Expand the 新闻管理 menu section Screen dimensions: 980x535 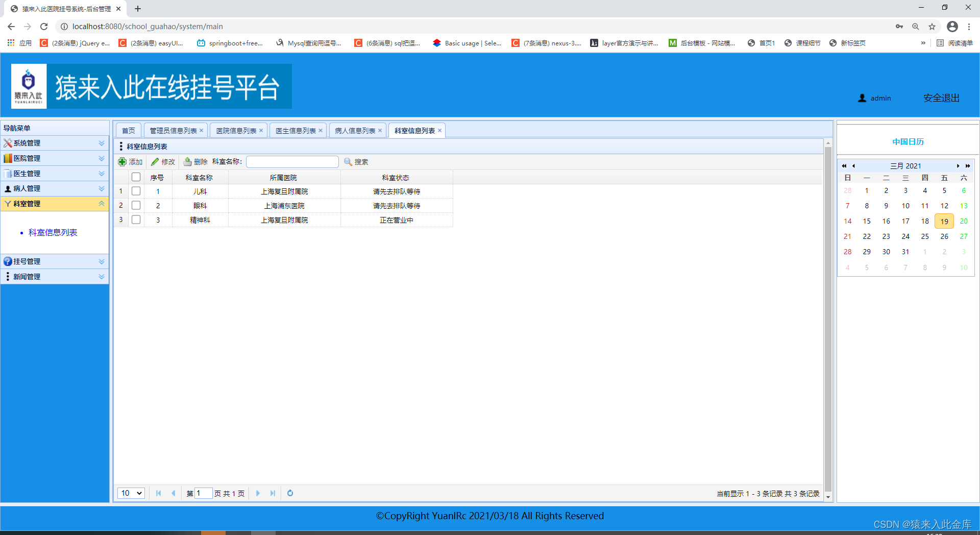[x=55, y=277]
